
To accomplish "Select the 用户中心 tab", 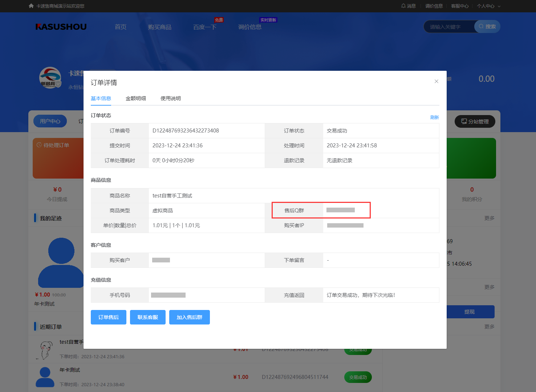I will point(50,121).
